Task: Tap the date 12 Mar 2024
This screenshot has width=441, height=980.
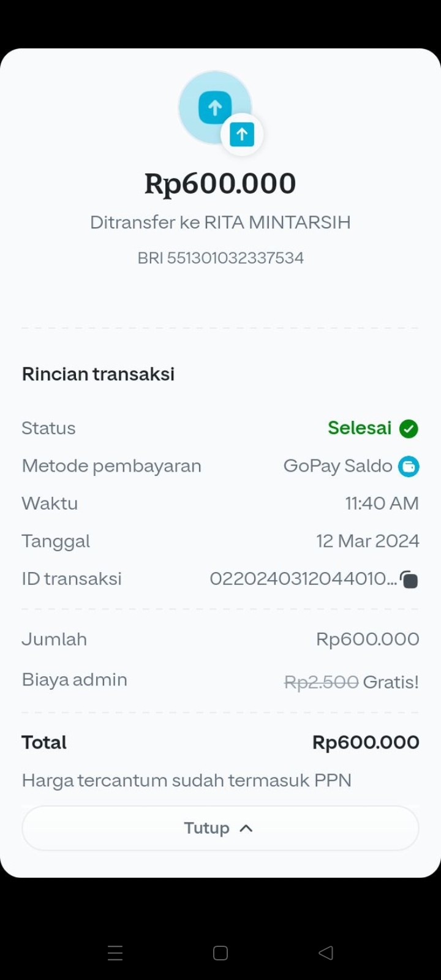Action: click(x=367, y=541)
